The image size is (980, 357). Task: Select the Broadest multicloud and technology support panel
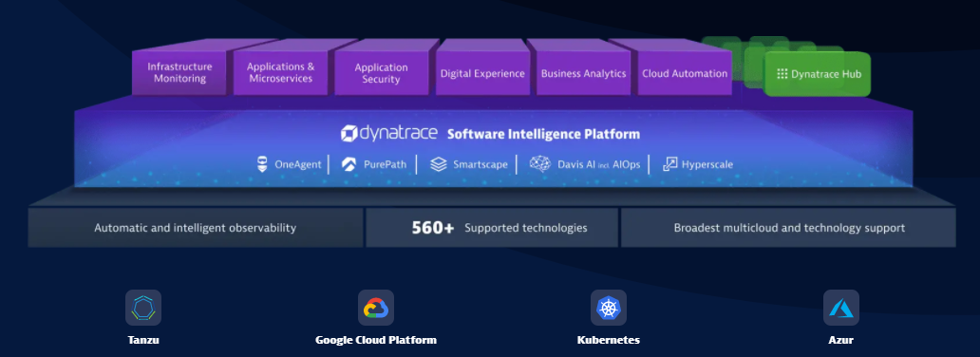point(789,228)
